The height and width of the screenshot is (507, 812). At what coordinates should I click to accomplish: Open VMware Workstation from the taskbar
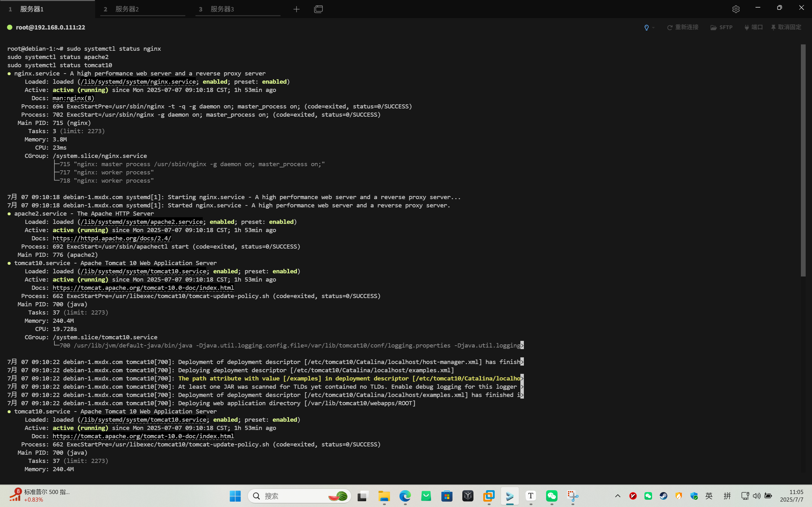pos(489,496)
